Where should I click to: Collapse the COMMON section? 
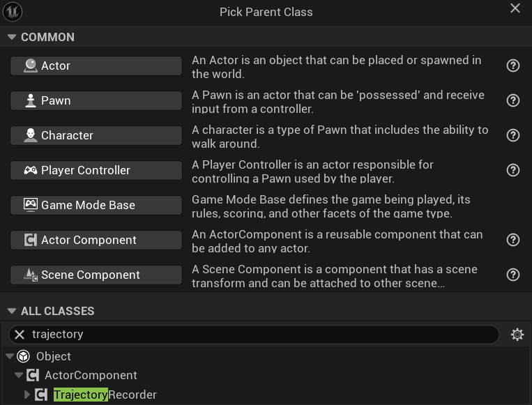[11, 37]
